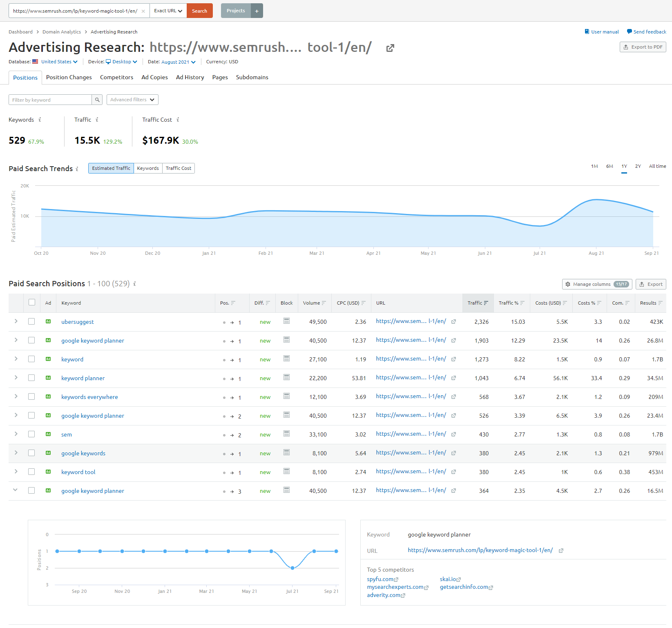
Task: Check the keyword planner row checkbox
Action: tap(31, 378)
